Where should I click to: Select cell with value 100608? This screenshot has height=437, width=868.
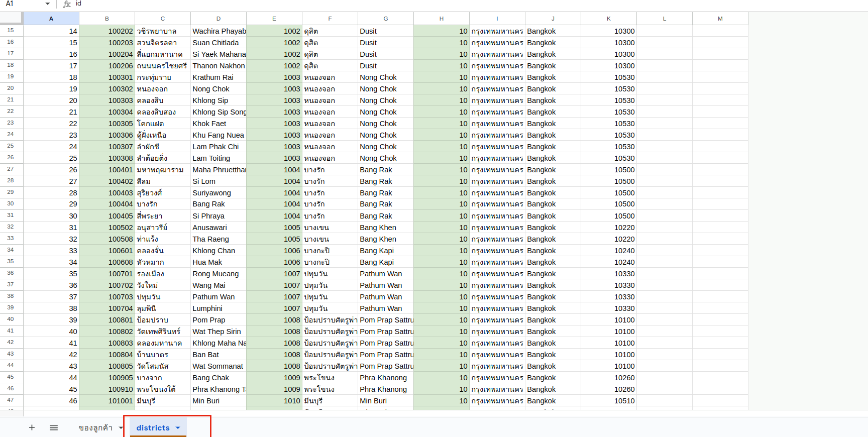107,262
